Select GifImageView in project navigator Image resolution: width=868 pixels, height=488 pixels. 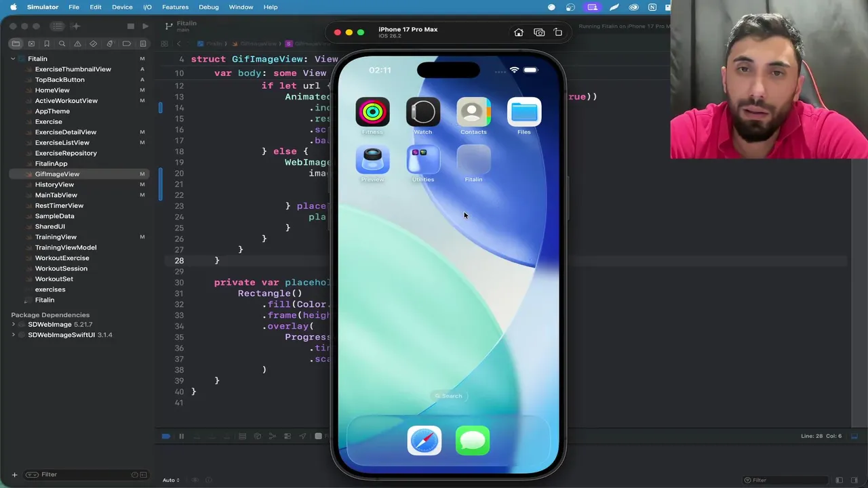[79, 174]
